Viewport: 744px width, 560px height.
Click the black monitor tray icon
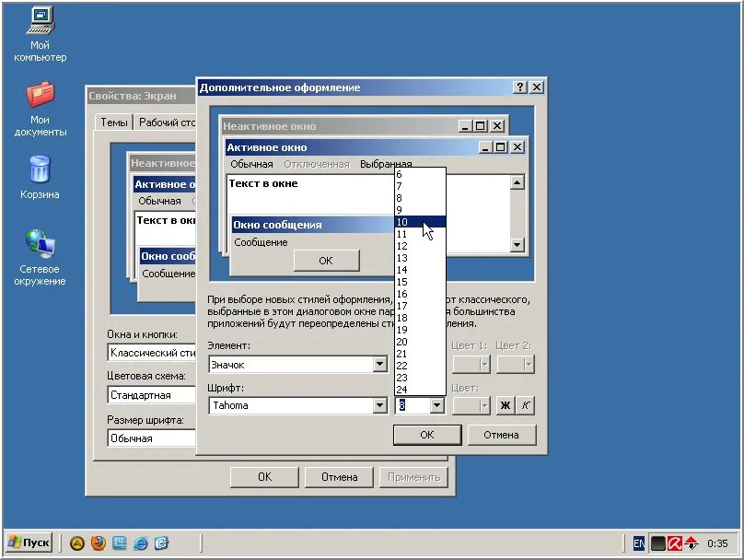pyautogui.click(x=657, y=543)
